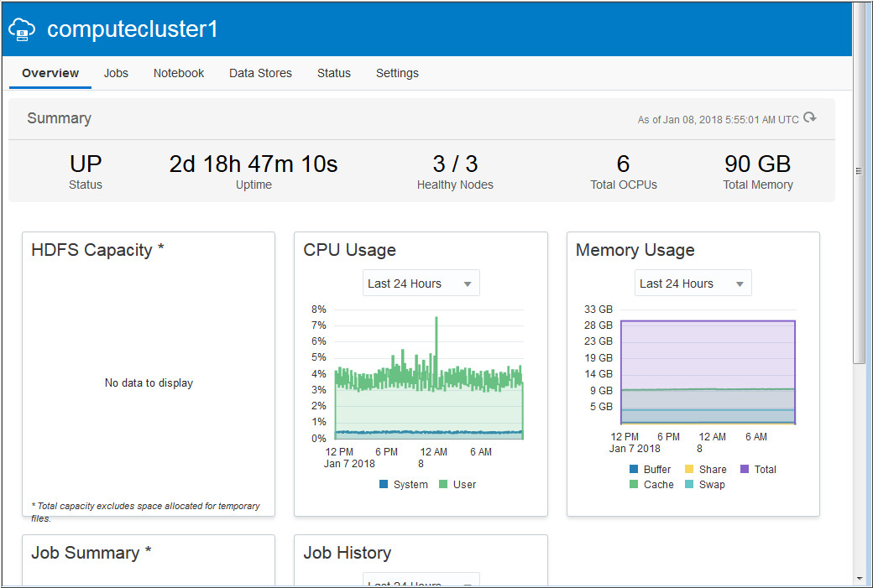
Task: Click the cloud cluster icon in the header
Action: point(22,29)
